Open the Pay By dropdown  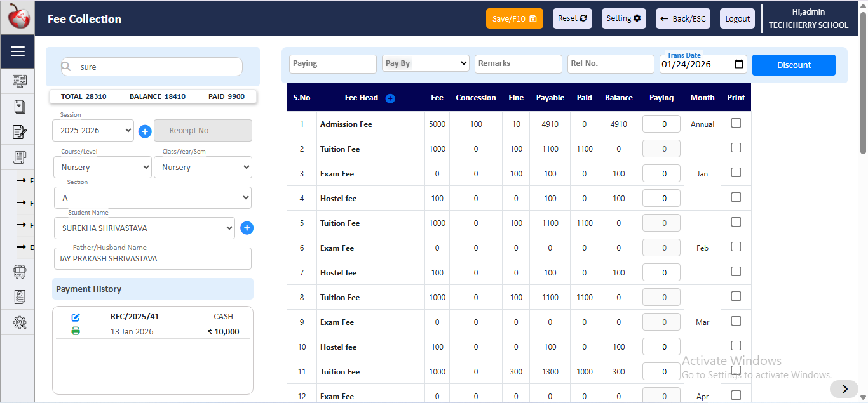point(426,63)
